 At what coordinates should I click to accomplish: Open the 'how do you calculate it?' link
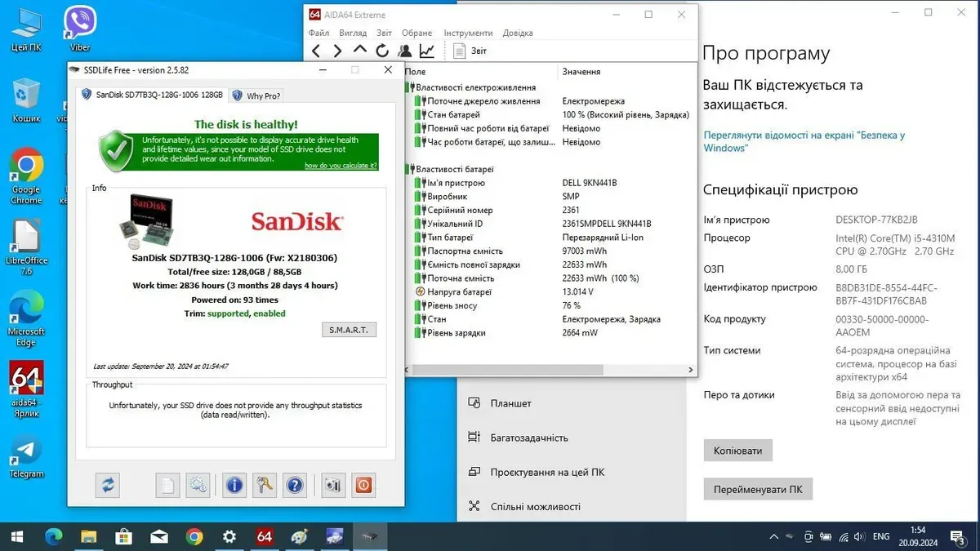coord(341,166)
